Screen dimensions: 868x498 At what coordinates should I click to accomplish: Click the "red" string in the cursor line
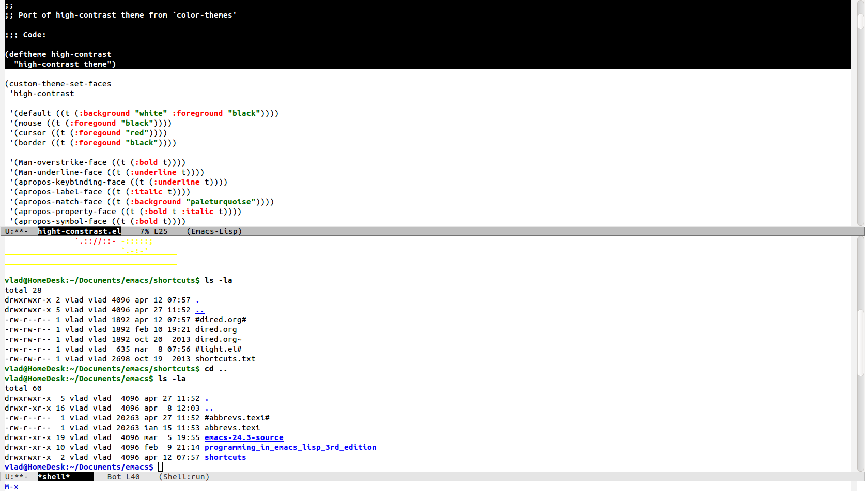(x=137, y=133)
